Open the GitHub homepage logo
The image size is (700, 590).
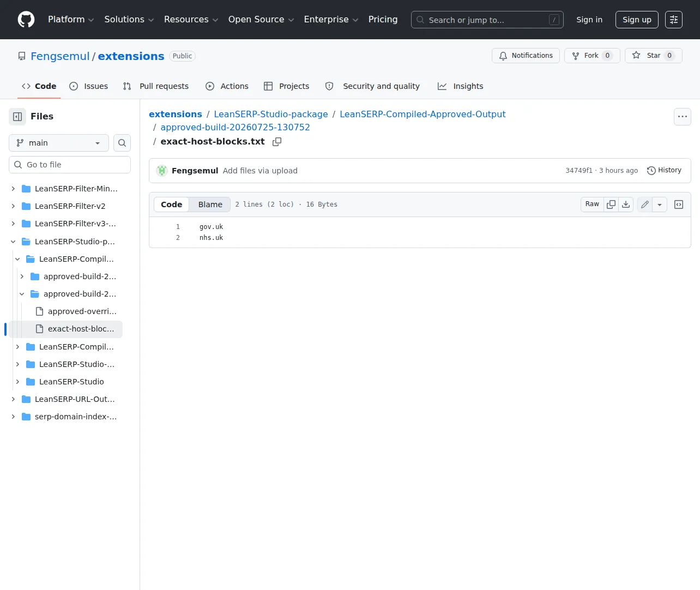click(x=26, y=20)
